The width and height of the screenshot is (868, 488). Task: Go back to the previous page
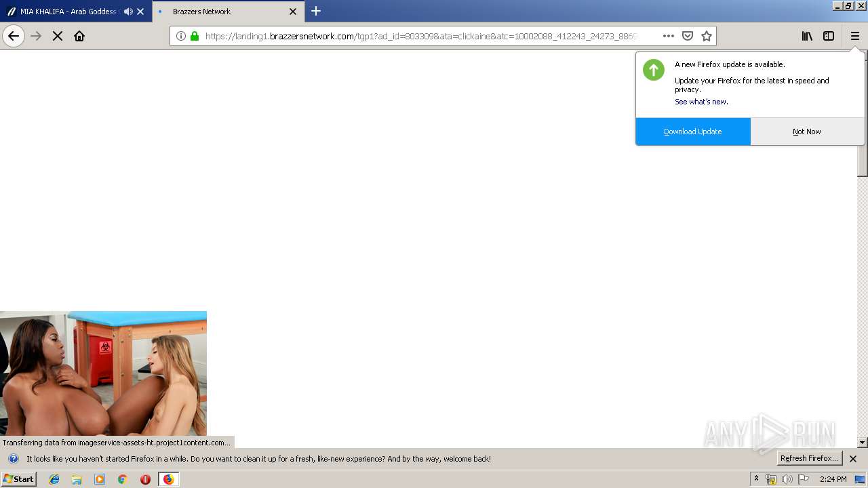click(x=14, y=36)
